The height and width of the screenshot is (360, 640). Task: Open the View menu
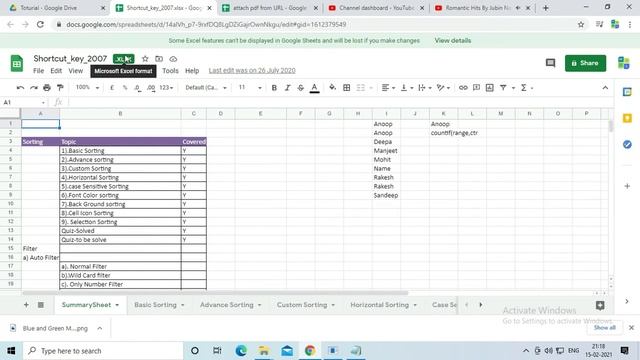click(x=76, y=71)
